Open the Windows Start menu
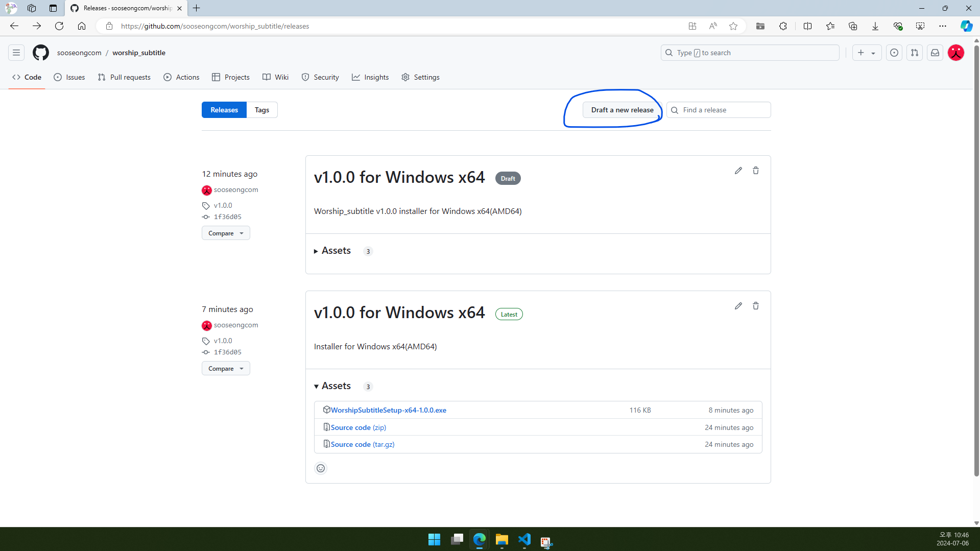 coord(435,540)
